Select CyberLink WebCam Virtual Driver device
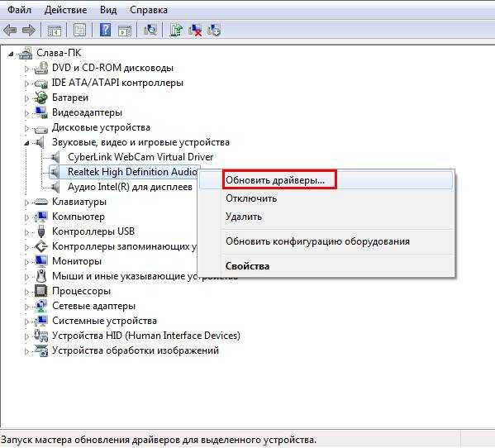This screenshot has height=448, width=495. [140, 157]
